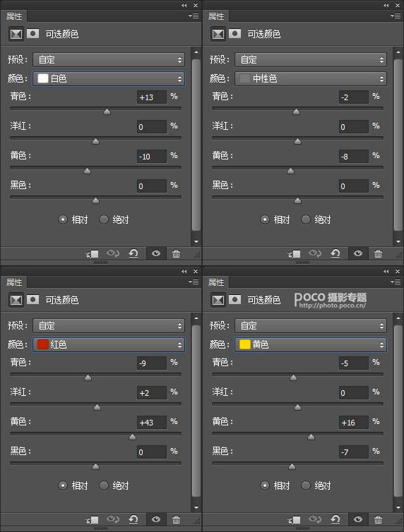Image resolution: width=404 pixels, height=532 pixels.
Task: Reset adjustment in the 中性色 panel
Action: click(x=335, y=253)
